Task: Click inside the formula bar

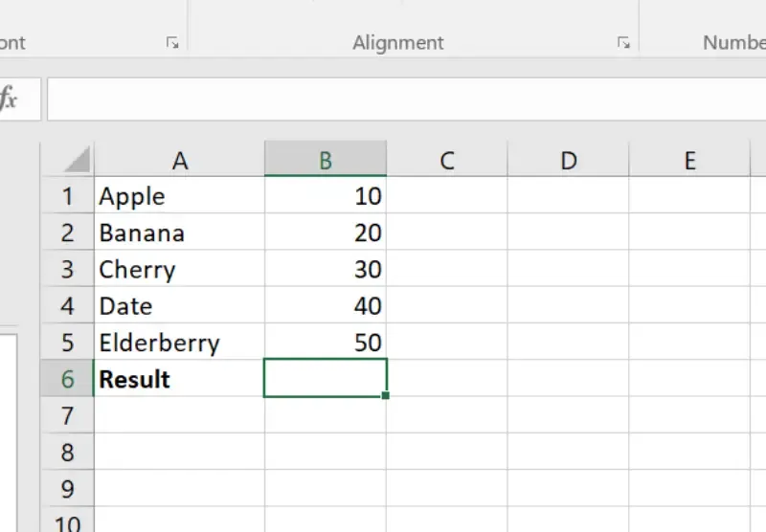Action: tap(402, 99)
